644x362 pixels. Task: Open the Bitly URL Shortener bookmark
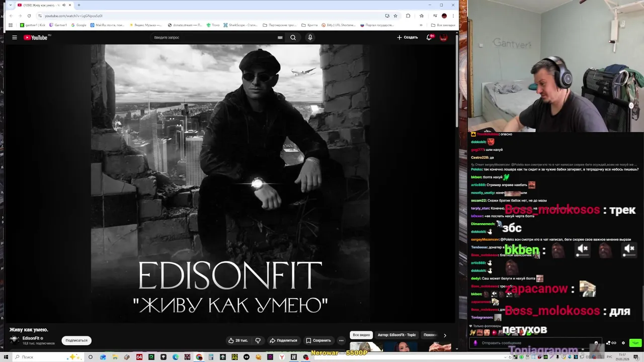click(x=339, y=25)
